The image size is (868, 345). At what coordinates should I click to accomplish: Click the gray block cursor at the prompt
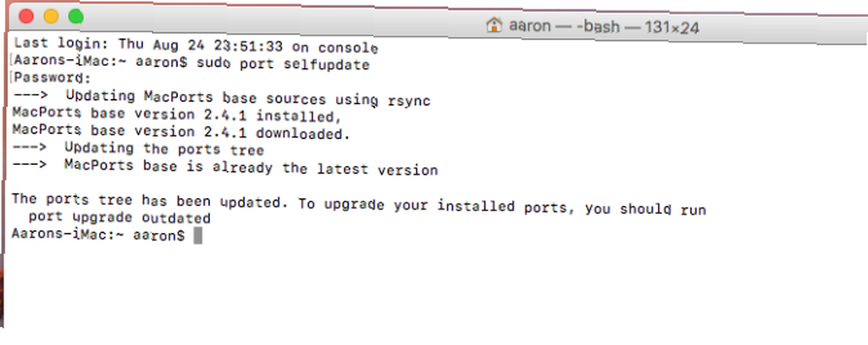198,236
